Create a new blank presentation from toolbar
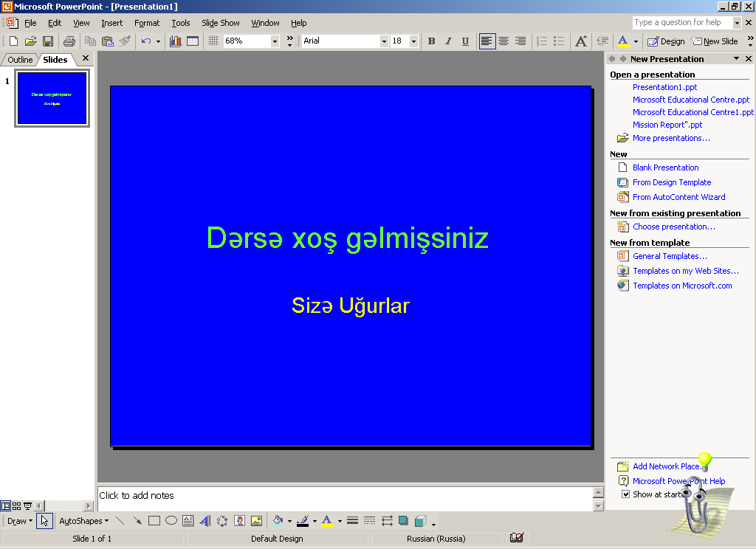 tap(13, 41)
